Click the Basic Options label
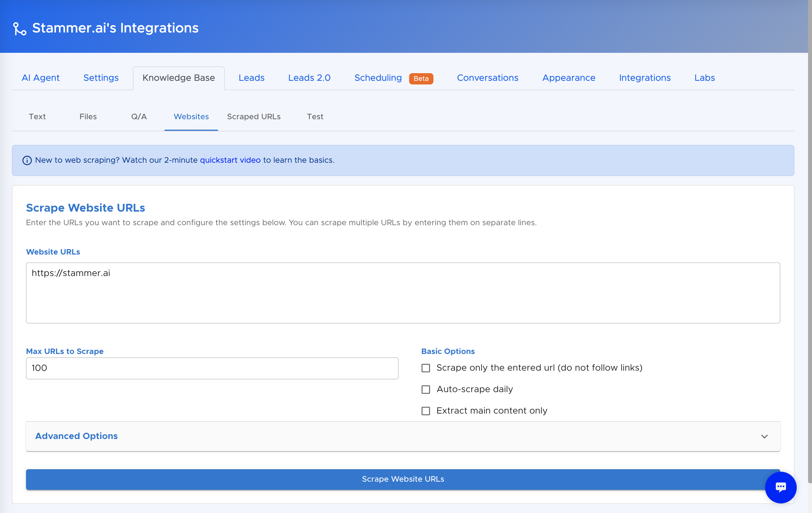Viewport: 812px width, 513px height. pos(448,351)
